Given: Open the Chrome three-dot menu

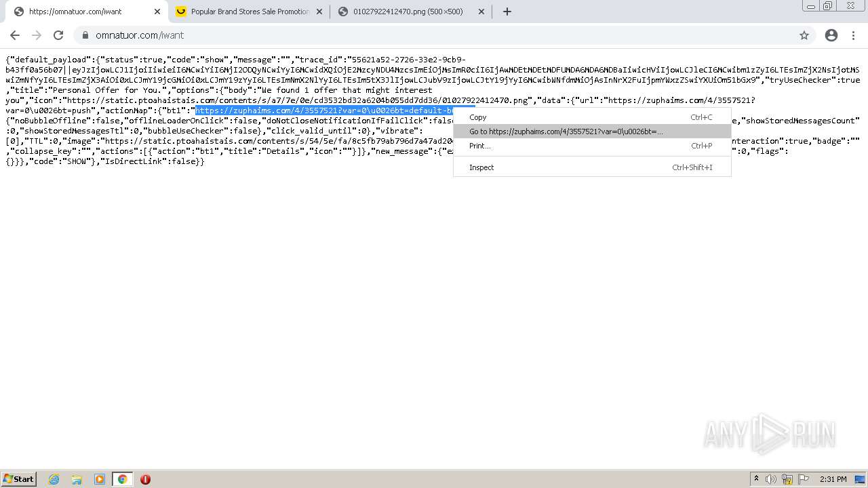Looking at the screenshot, I should 854,35.
